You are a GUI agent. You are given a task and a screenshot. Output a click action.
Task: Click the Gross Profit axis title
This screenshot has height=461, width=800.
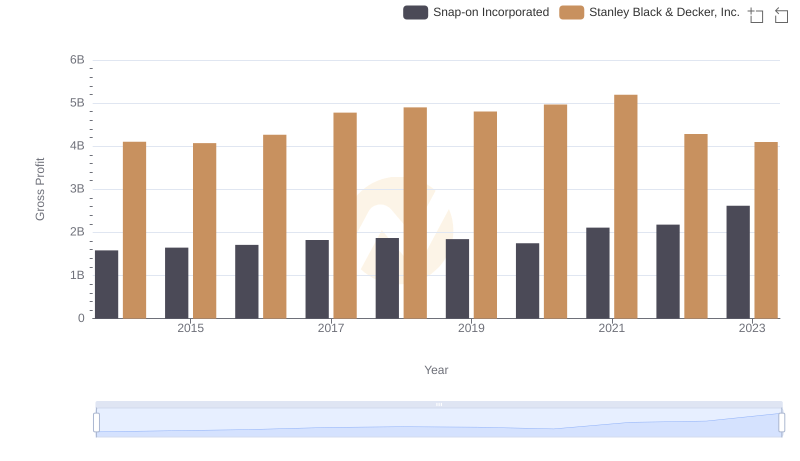pyautogui.click(x=40, y=189)
